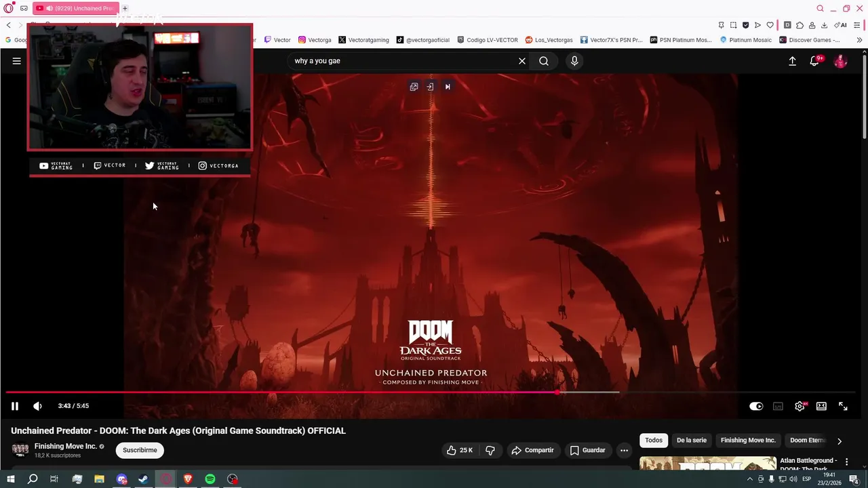Open Opera main menu logo

pyautogui.click(x=8, y=8)
